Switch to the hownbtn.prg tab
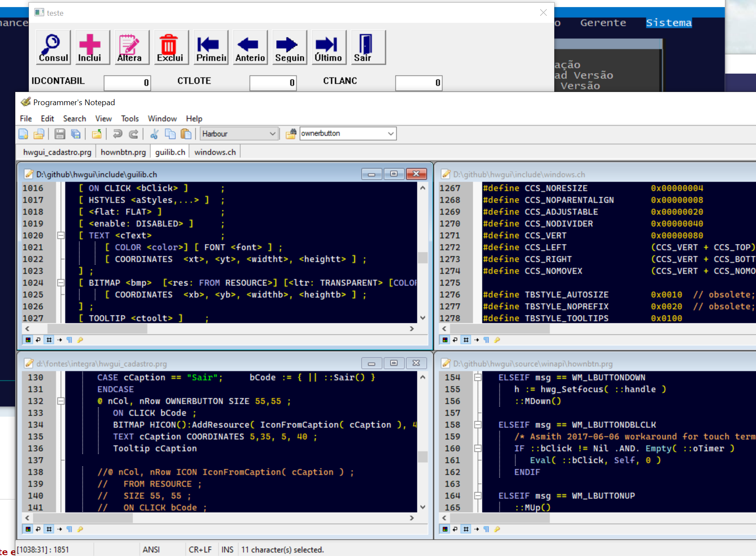 (x=123, y=152)
